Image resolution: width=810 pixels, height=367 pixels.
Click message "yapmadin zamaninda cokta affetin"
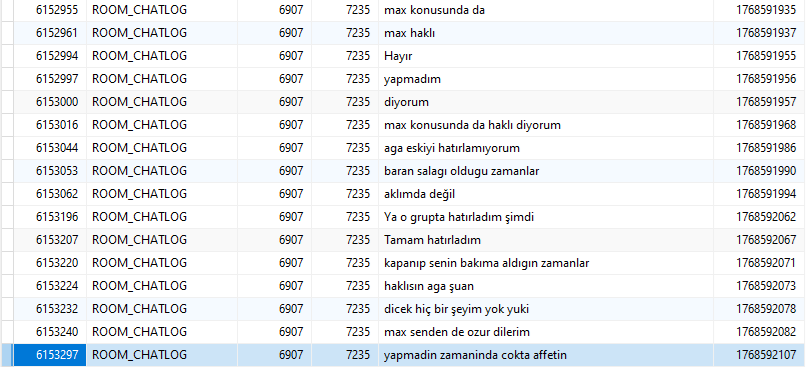tap(546, 355)
